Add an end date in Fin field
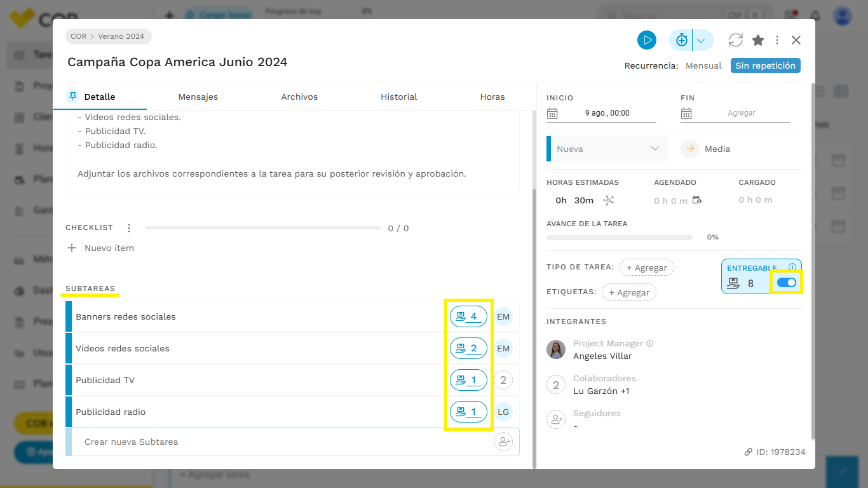Image resolution: width=868 pixels, height=488 pixels. 742,113
